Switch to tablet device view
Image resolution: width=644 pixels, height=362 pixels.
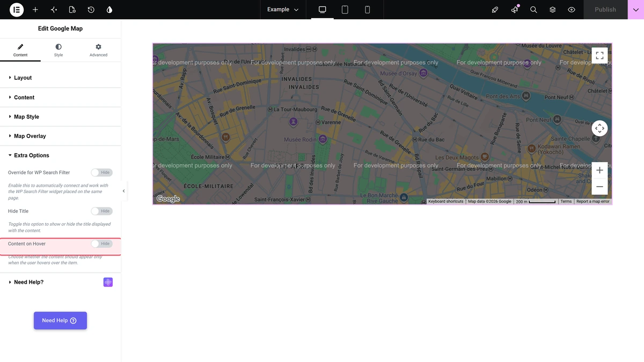coord(345,10)
